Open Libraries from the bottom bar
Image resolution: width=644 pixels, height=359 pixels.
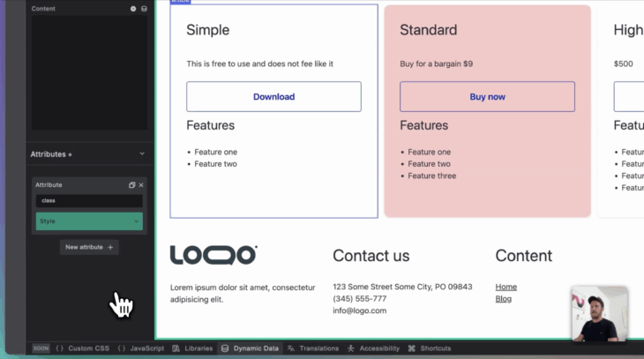click(x=192, y=348)
